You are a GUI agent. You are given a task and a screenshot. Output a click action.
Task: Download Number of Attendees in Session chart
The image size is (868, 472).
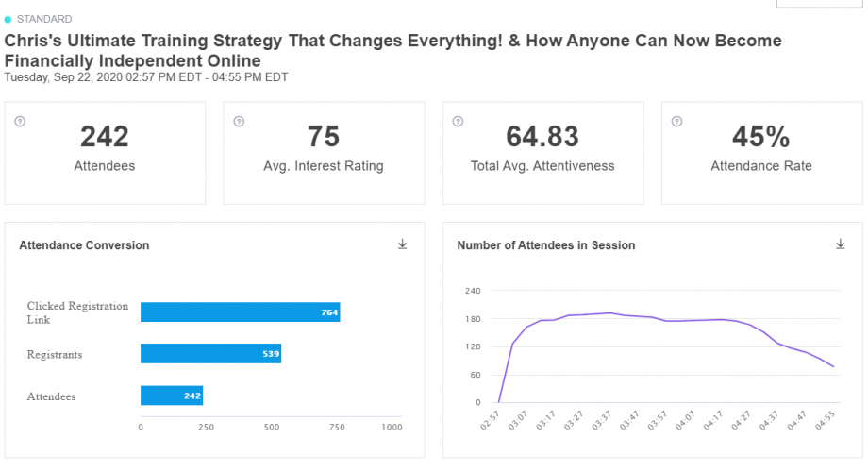(841, 244)
